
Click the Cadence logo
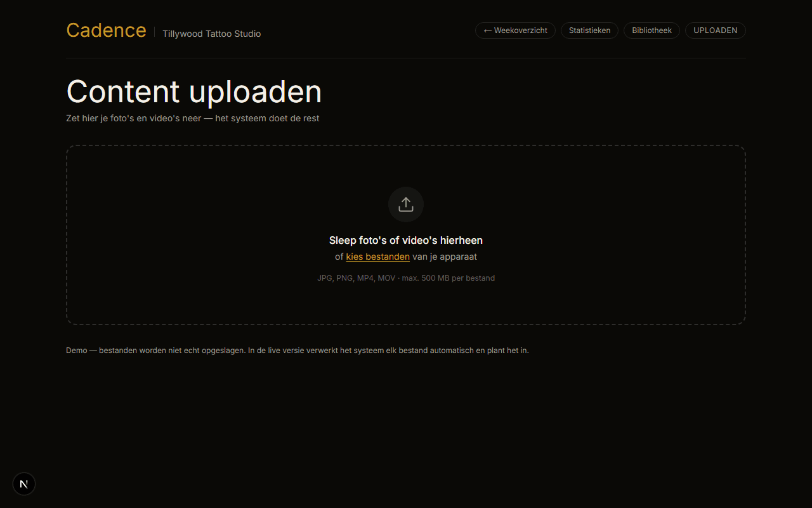coord(106,30)
